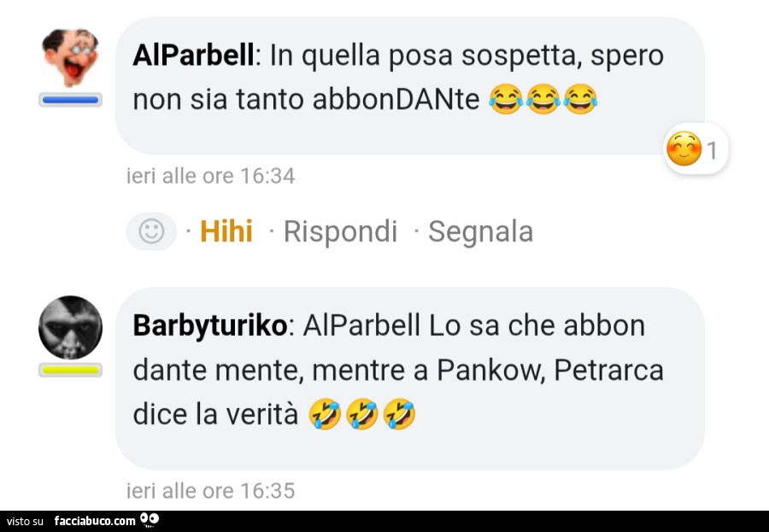Viewport: 769px width, 532px height.
Task: Click the last rolling-laughing emoji in Barbyturiko's comment
Action: click(399, 414)
